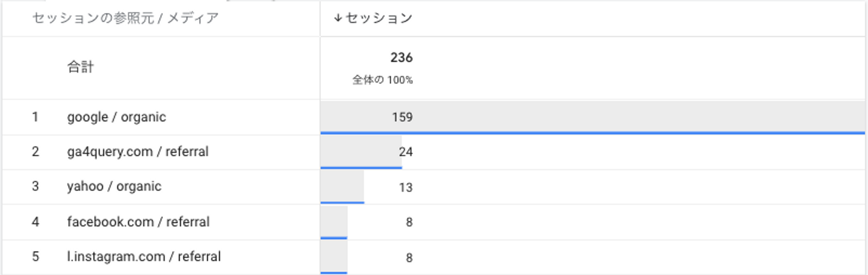Click the session value 24
This screenshot has height=275, width=868.
click(406, 152)
